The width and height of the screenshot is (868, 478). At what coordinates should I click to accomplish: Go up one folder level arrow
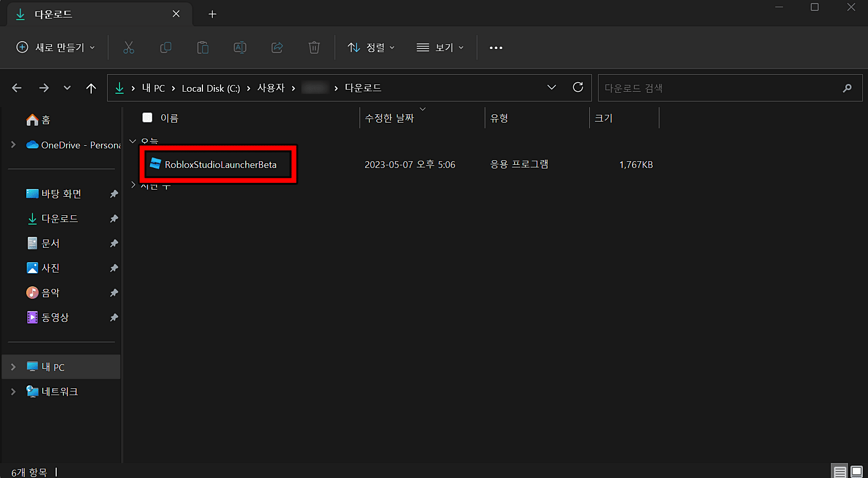tap(91, 88)
